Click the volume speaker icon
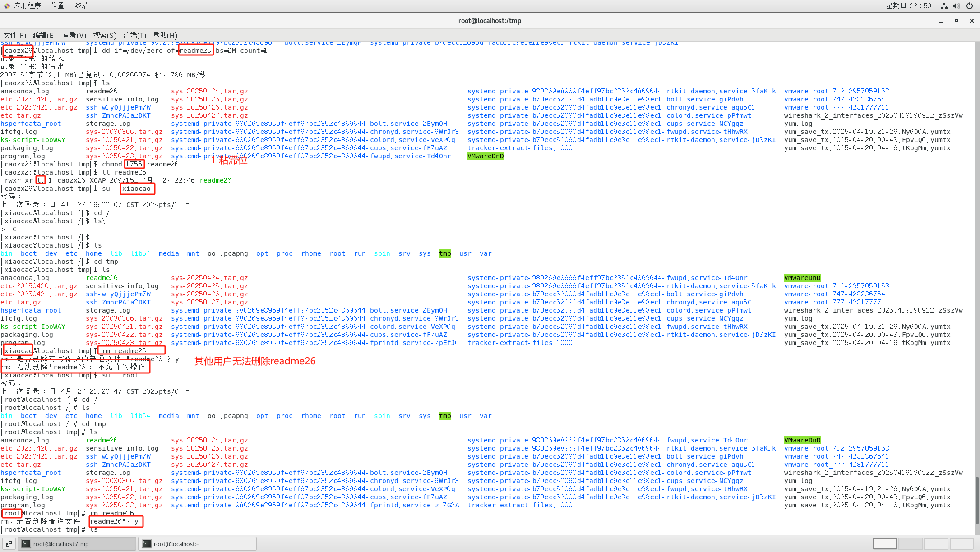Image resolution: width=980 pixels, height=552 pixels. tap(957, 6)
